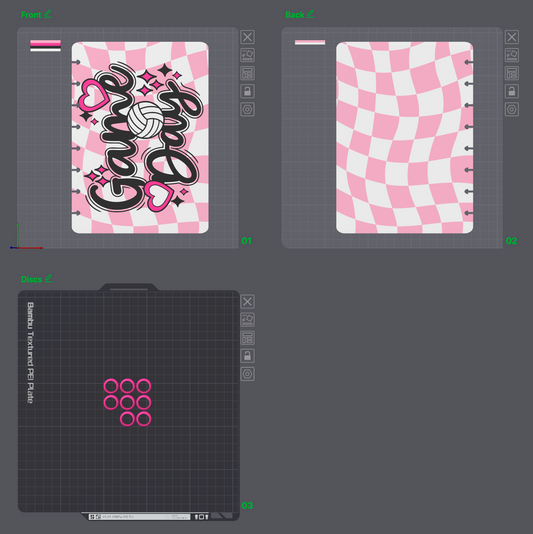Open plate settings for the Discs plate
The height and width of the screenshot is (534, 533).
[x=248, y=374]
